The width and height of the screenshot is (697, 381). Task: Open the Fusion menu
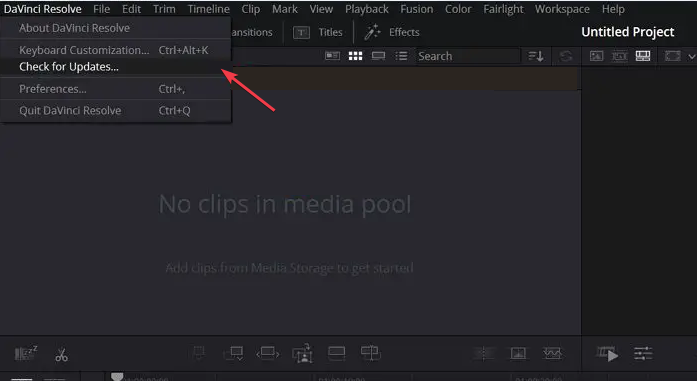pyautogui.click(x=417, y=9)
